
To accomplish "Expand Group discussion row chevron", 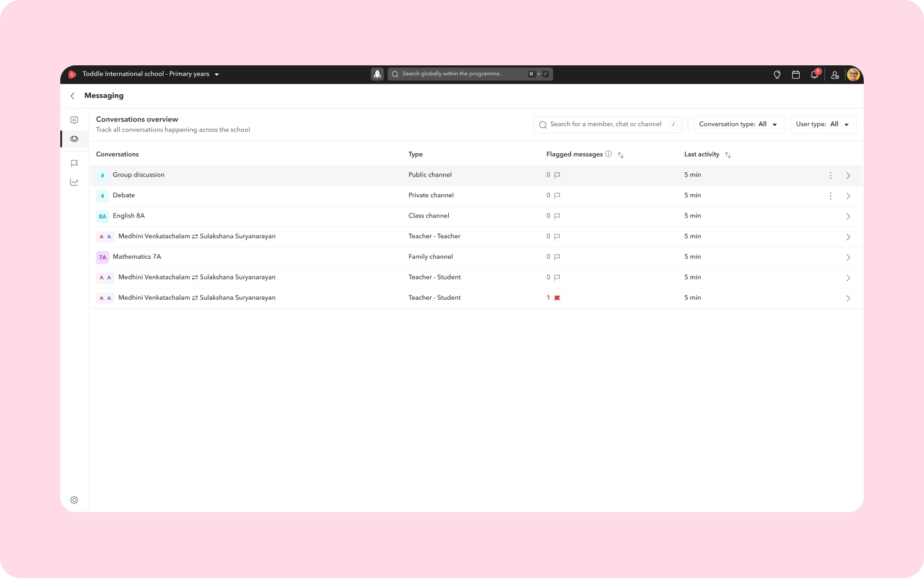I will click(848, 176).
